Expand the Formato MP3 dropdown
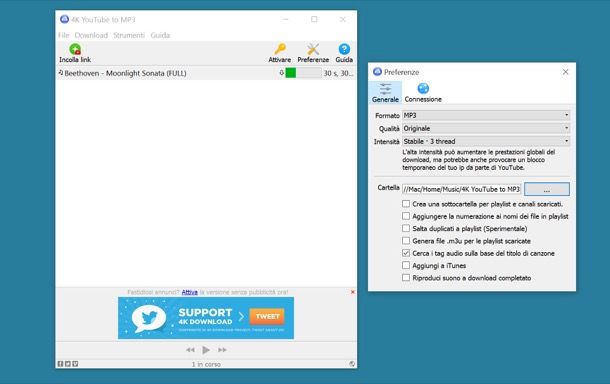 (486, 115)
